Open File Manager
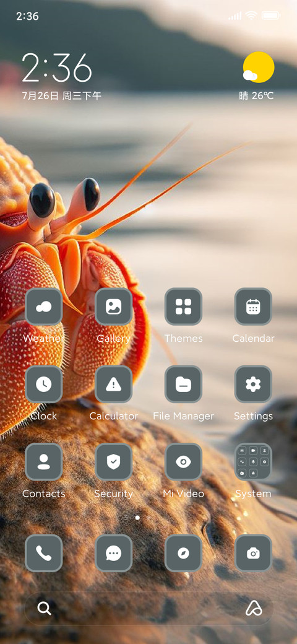The height and width of the screenshot is (644, 297). pyautogui.click(x=183, y=384)
